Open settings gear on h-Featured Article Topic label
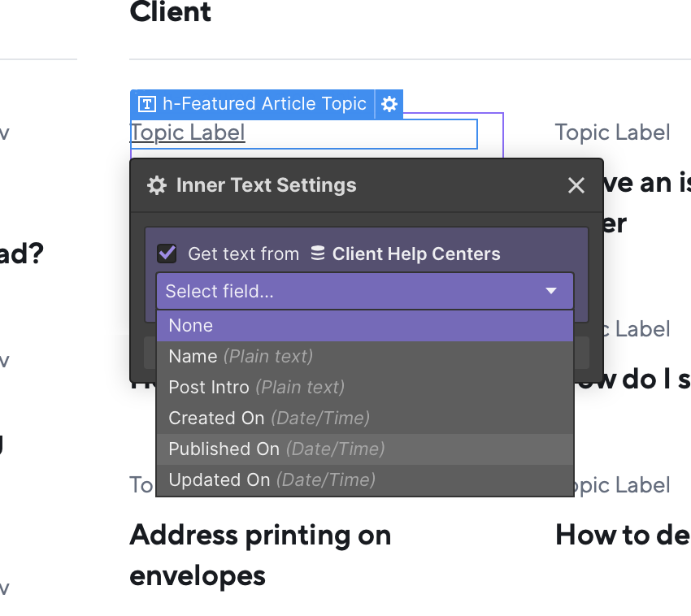691x616 pixels. click(389, 105)
